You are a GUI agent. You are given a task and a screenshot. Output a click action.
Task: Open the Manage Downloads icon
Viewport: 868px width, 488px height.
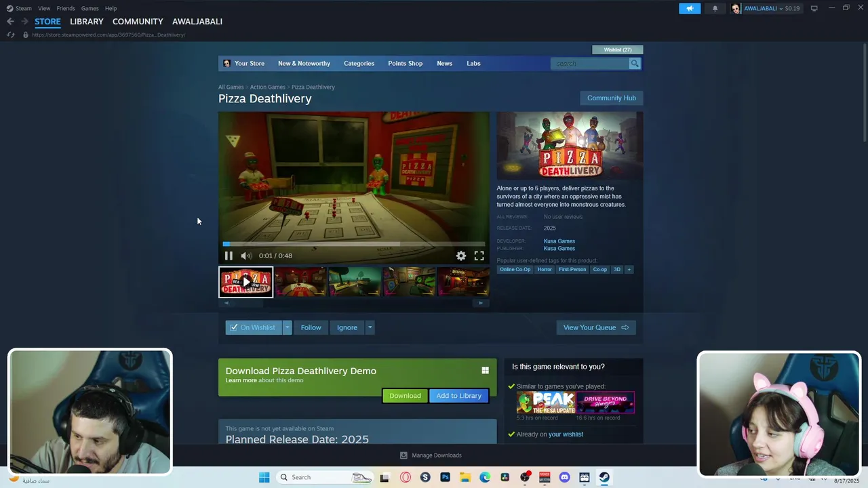[x=403, y=455]
